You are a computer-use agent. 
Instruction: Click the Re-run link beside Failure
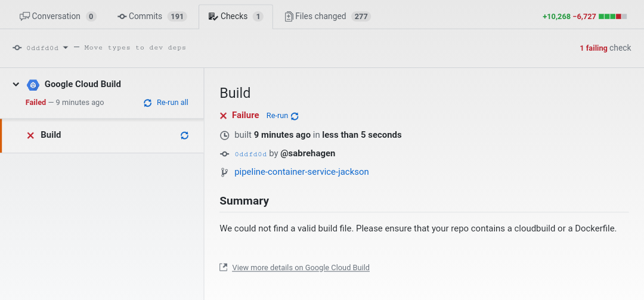[x=277, y=116]
